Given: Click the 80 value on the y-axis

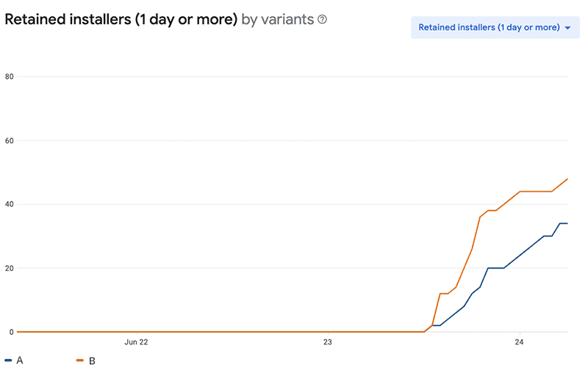Looking at the screenshot, I should point(10,77).
